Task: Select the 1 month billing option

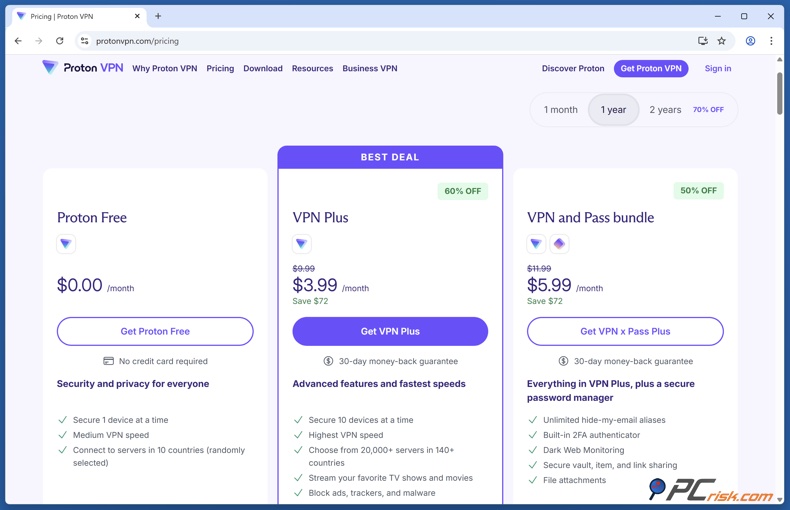Action: (560, 109)
